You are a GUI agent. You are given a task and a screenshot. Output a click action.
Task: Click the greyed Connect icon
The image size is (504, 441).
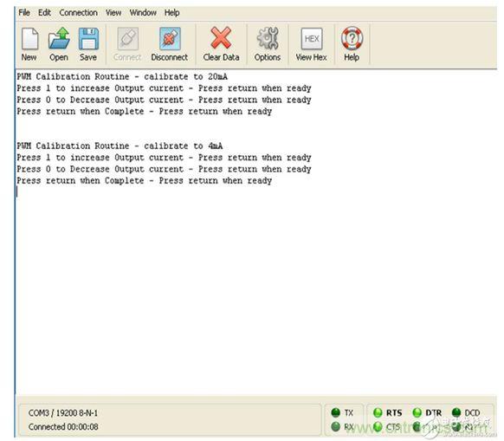(127, 39)
